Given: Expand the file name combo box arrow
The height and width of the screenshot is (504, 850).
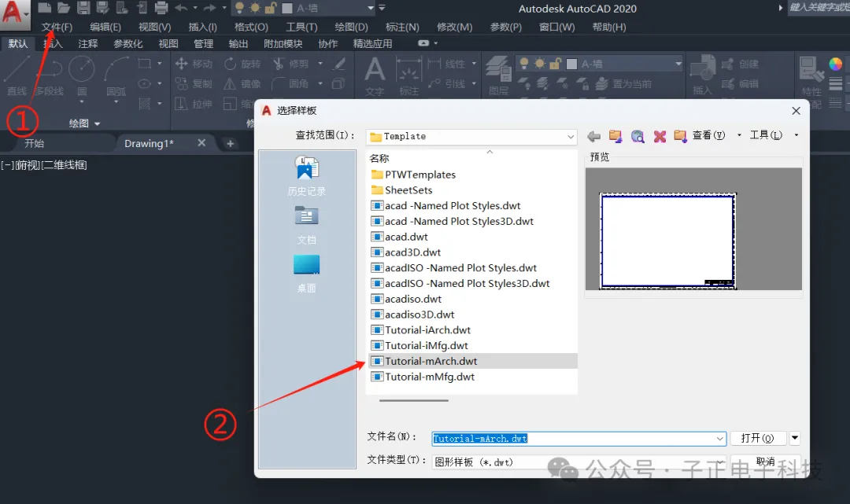Looking at the screenshot, I should (x=720, y=439).
